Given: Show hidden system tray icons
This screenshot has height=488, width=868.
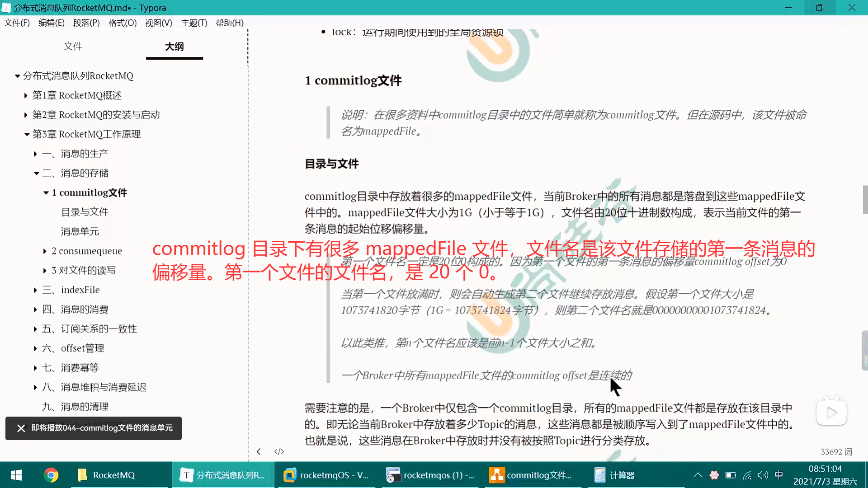Looking at the screenshot, I should pos(698,475).
